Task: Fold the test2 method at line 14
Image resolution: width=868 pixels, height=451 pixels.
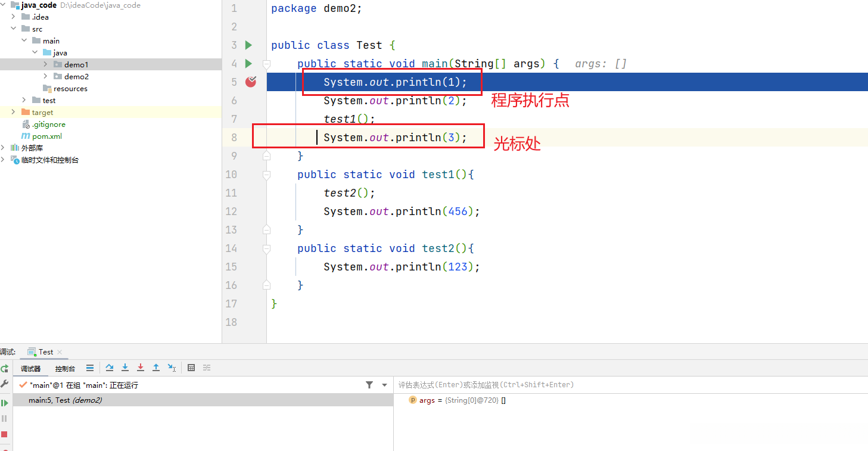Action: click(266, 248)
